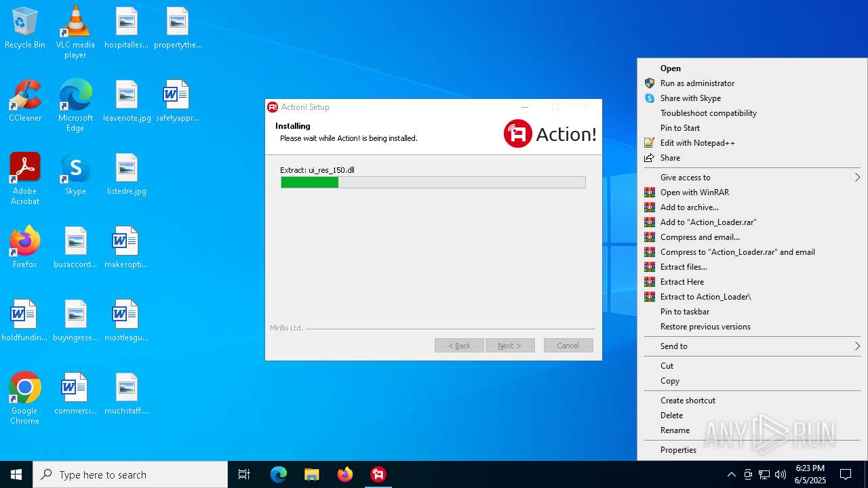Select mostleagu Word document on desktop
This screenshot has height=488, width=868.
[x=126, y=321]
